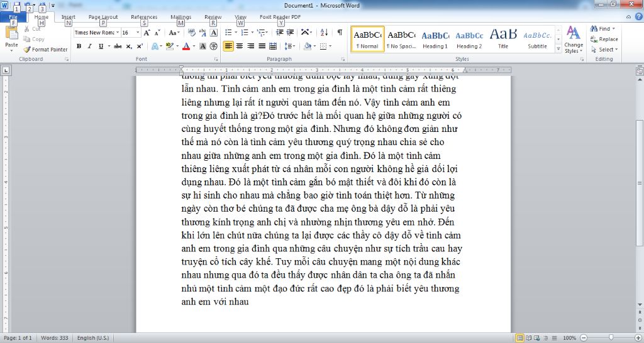This screenshot has width=644, height=343.
Task: Switch to Draft view
Action: [554, 338]
